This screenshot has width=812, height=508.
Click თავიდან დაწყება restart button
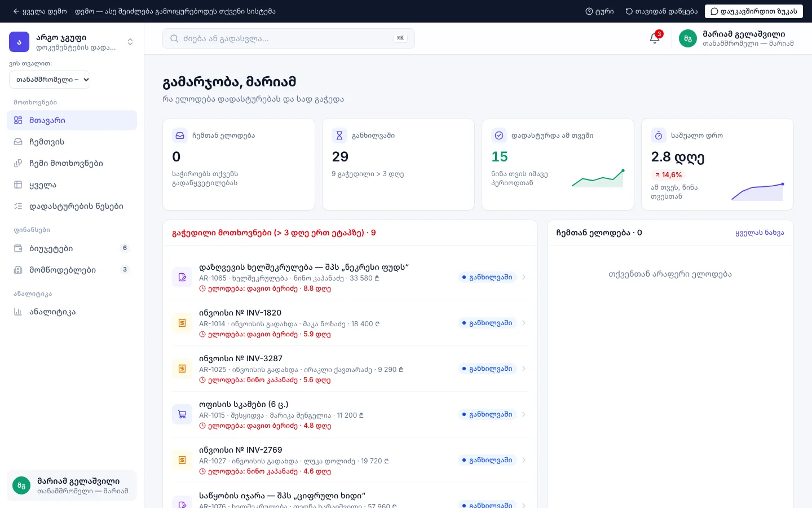661,11
